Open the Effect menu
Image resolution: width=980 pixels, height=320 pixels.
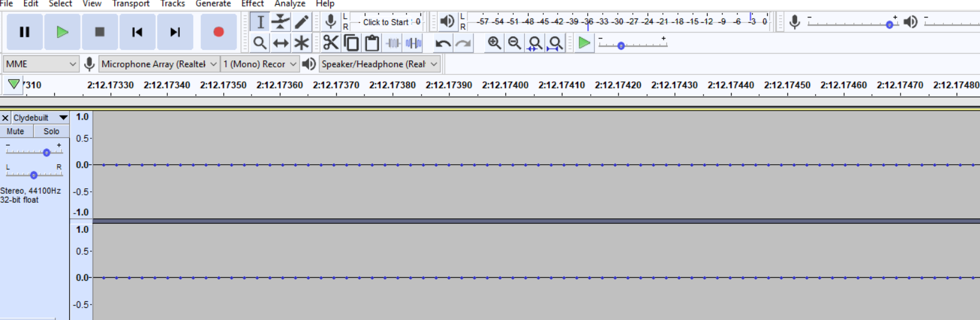click(x=253, y=4)
